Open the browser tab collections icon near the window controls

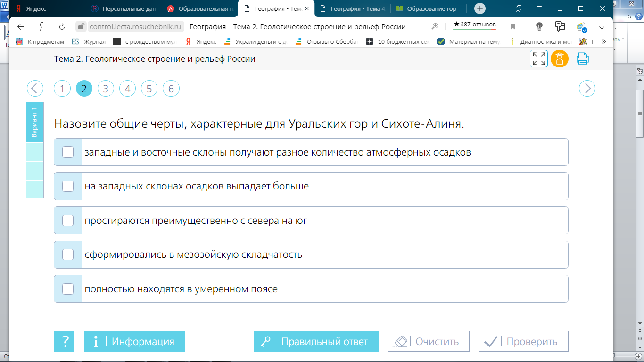(519, 8)
